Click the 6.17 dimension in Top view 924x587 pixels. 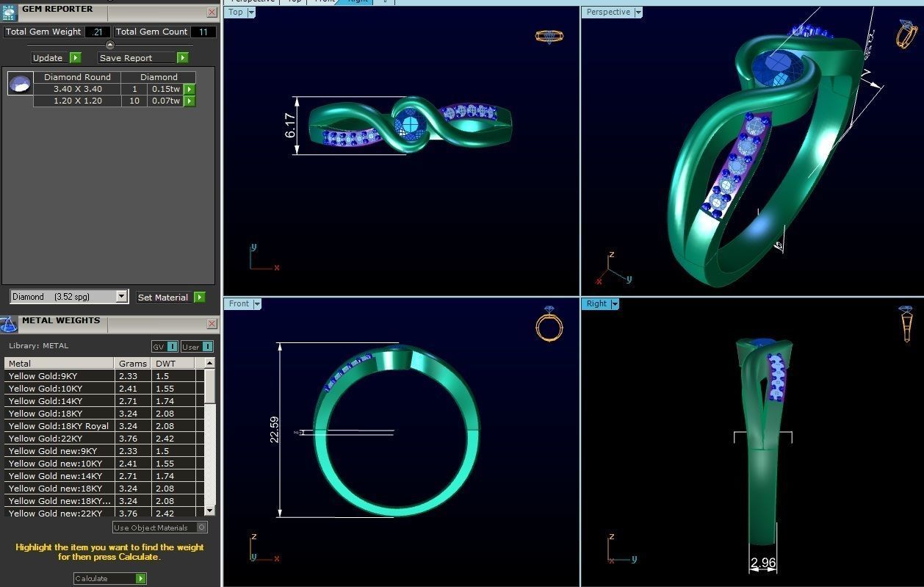point(291,126)
